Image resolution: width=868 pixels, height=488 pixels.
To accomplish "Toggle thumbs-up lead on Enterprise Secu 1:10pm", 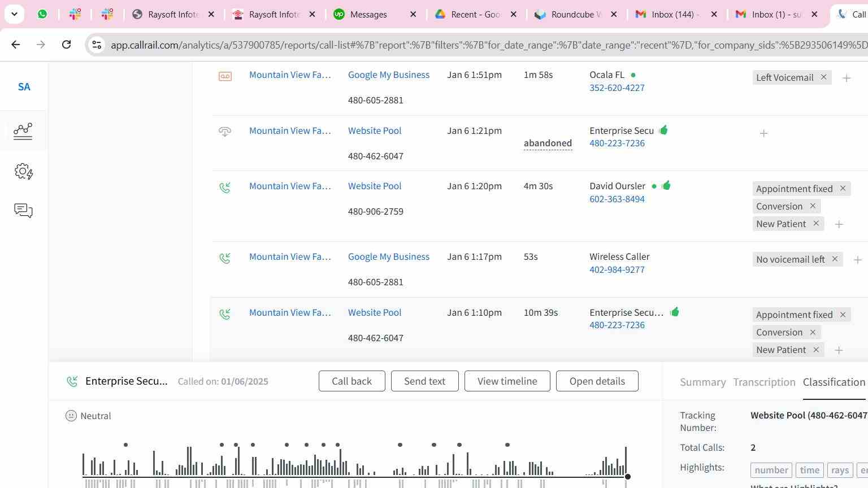I will (675, 312).
